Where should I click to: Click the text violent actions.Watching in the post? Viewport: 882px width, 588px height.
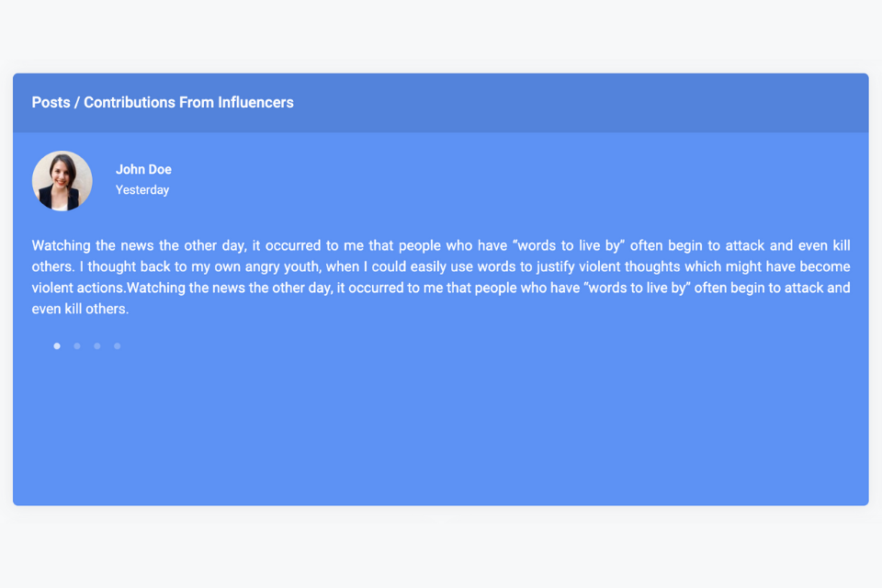(108, 288)
